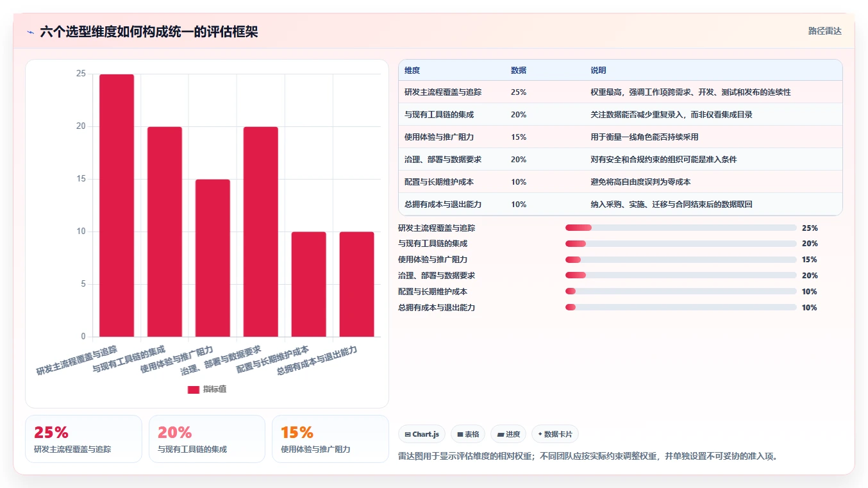Select the footer note starting with 雷达图用于显示评估维度的相对权重
Screen dimensions: 868x488
coord(588,457)
